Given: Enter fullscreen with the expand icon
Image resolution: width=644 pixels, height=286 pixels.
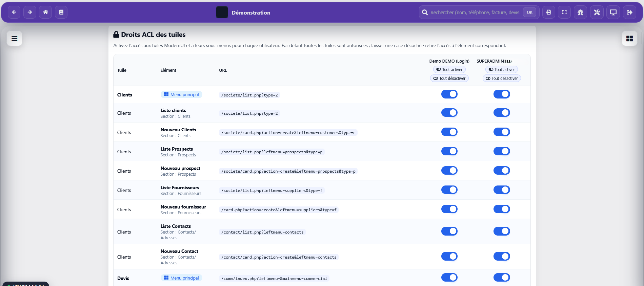Looking at the screenshot, I should coord(564,13).
